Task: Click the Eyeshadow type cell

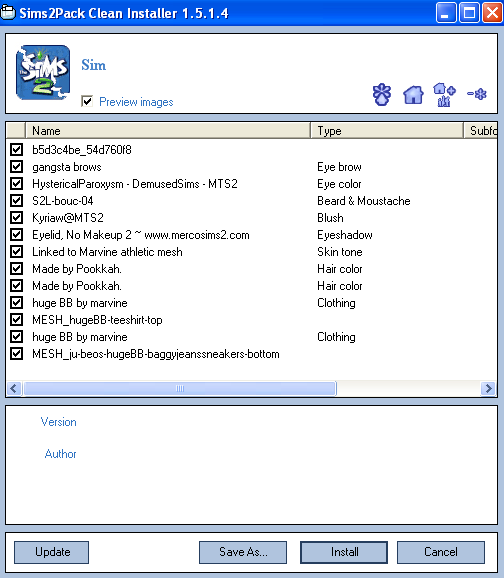Action: [345, 234]
